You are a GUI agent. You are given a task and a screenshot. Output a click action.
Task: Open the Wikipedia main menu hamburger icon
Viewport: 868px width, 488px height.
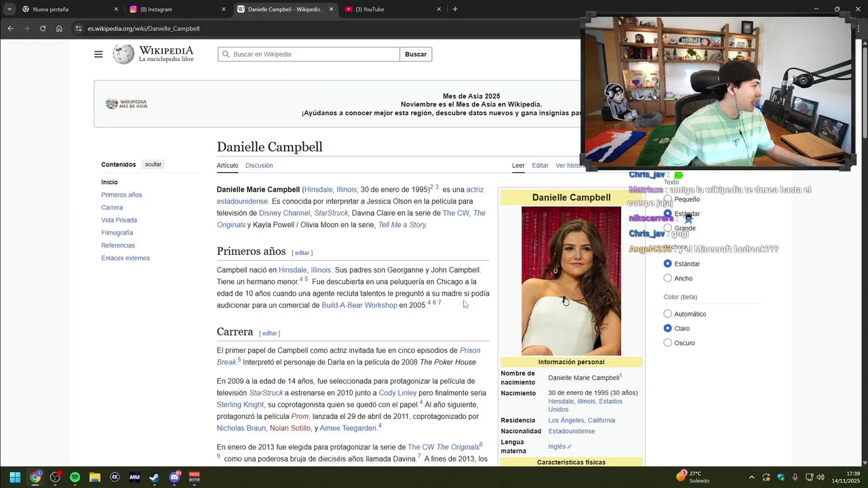tap(98, 54)
